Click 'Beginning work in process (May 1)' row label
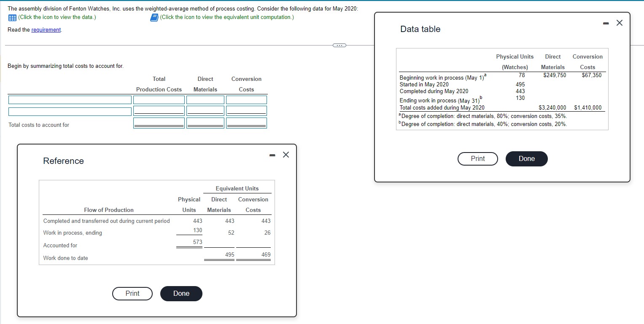This screenshot has width=644, height=324. pyautogui.click(x=443, y=78)
